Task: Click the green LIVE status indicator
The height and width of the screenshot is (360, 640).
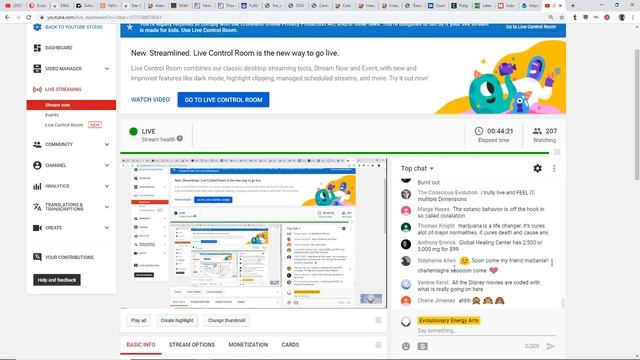Action: 133,131
